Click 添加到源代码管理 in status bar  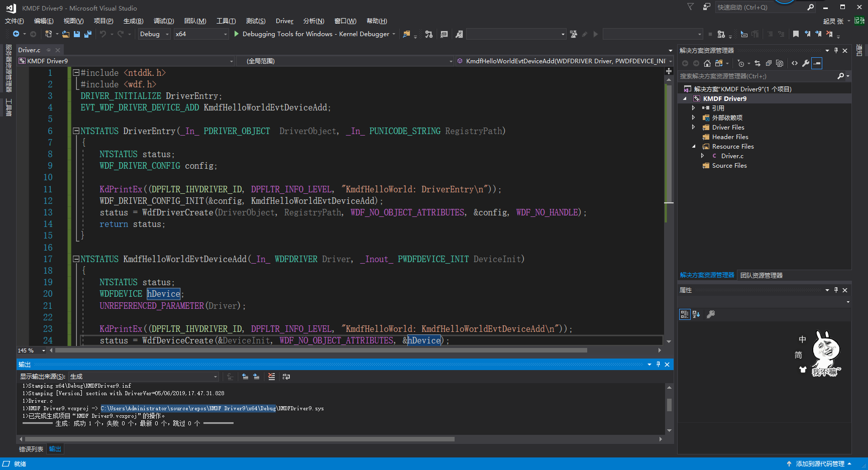[820, 464]
